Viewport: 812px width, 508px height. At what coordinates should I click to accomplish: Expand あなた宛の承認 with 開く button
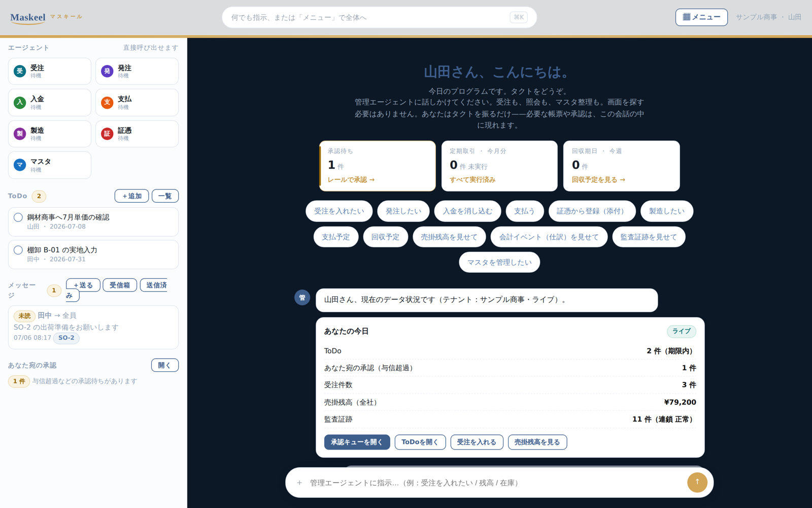(165, 365)
